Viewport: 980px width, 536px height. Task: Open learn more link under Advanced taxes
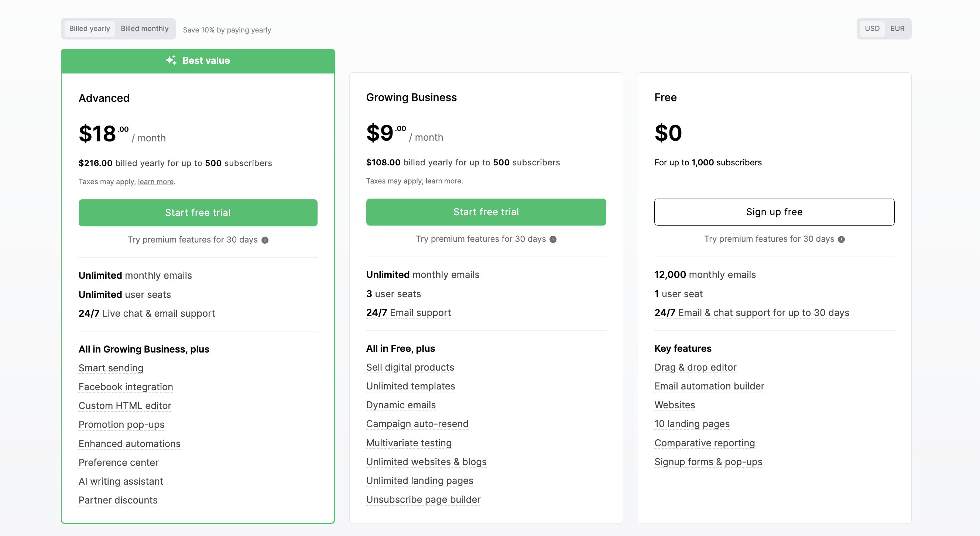155,182
